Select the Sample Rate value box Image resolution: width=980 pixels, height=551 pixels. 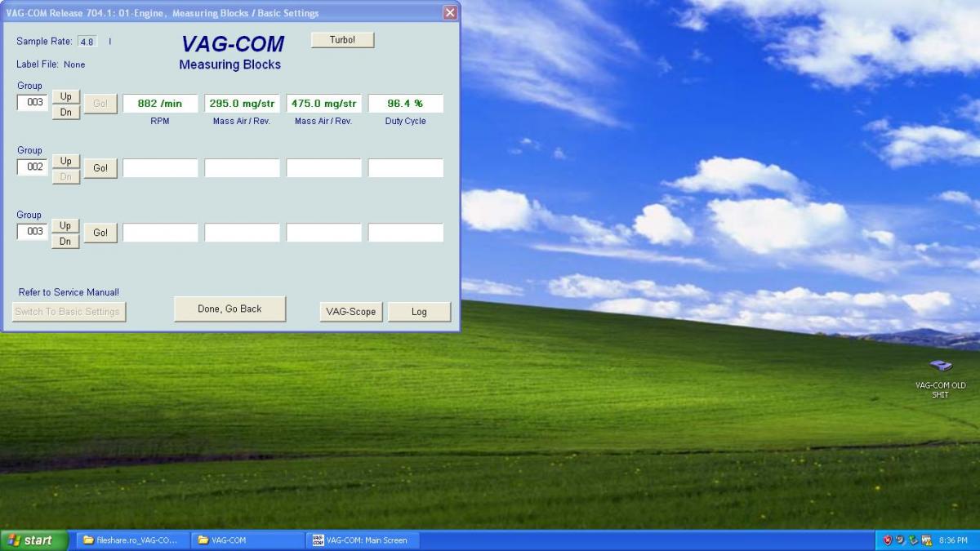(87, 42)
